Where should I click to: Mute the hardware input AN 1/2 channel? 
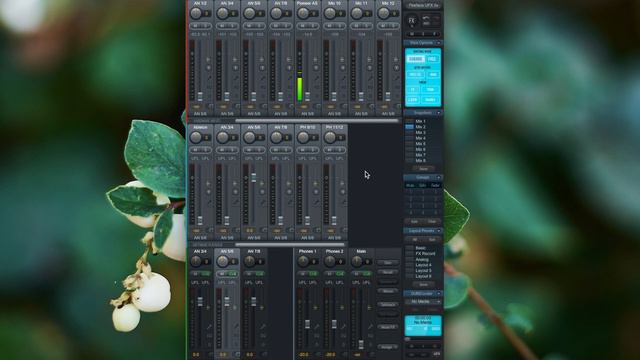pyautogui.click(x=196, y=26)
